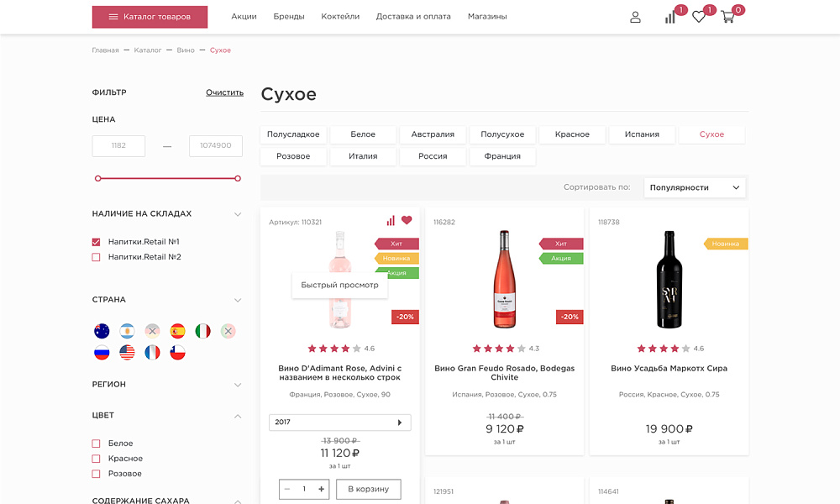Select the Russia flag country filter
The height and width of the screenshot is (504, 840).
pyautogui.click(x=102, y=353)
